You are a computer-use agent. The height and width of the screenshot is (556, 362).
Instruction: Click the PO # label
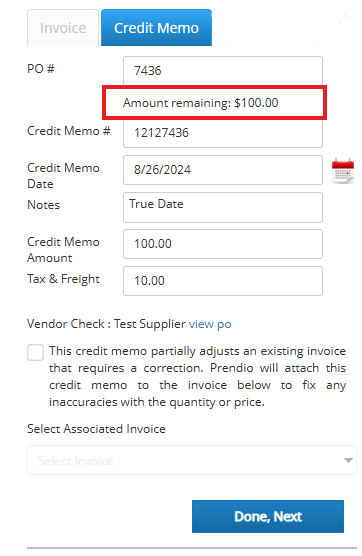pyautogui.click(x=41, y=69)
